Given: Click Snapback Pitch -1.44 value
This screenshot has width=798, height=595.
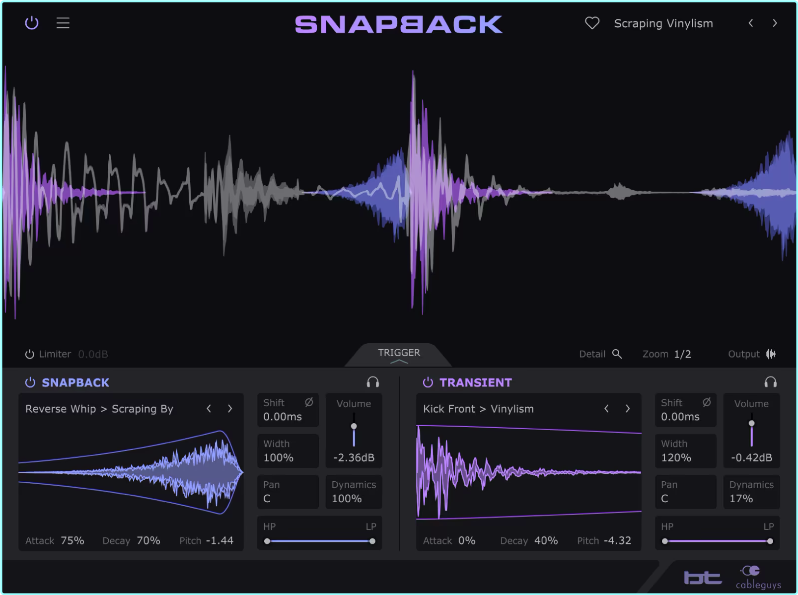Looking at the screenshot, I should click(x=220, y=541).
